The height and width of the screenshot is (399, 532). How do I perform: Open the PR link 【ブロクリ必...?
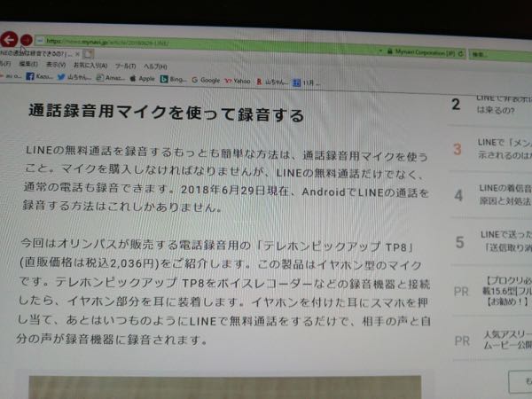(506, 291)
